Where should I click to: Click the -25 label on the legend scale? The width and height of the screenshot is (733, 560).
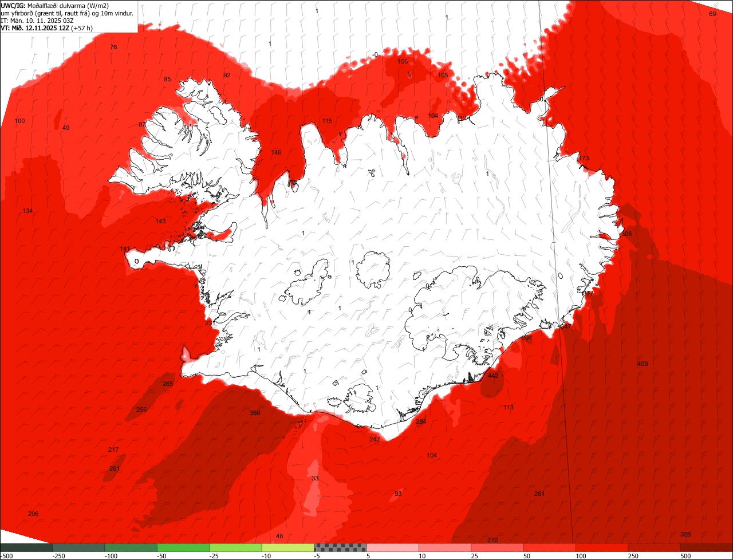(x=215, y=556)
